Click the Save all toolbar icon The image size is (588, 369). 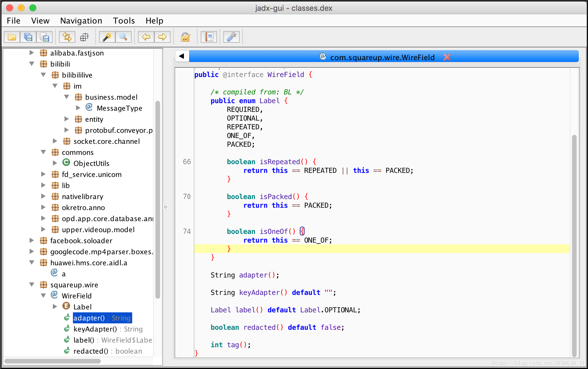28,37
